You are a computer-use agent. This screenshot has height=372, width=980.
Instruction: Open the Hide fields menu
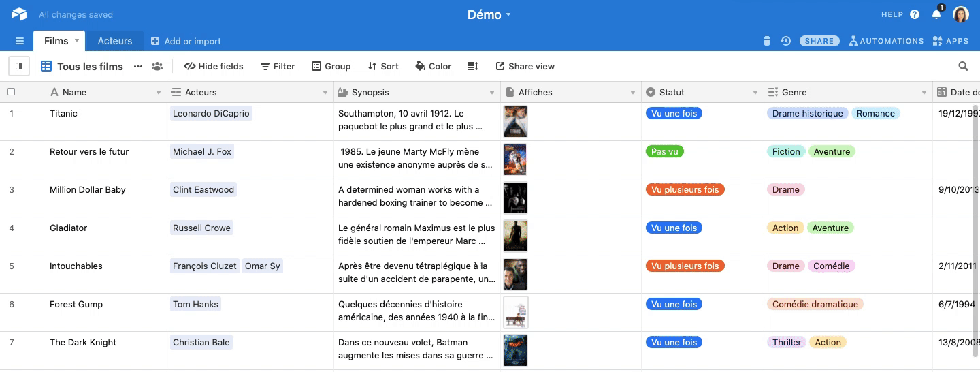pyautogui.click(x=214, y=66)
